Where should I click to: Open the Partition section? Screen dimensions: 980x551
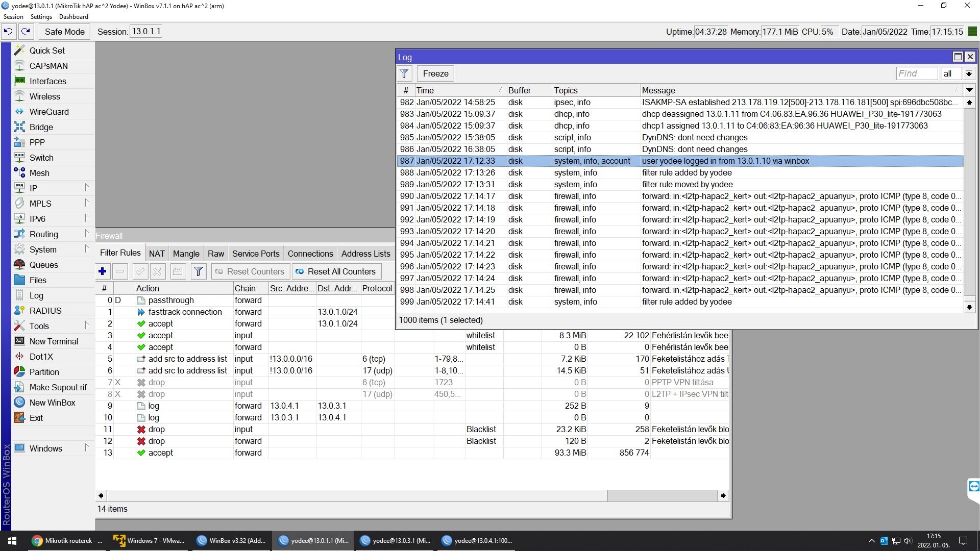pos(44,372)
